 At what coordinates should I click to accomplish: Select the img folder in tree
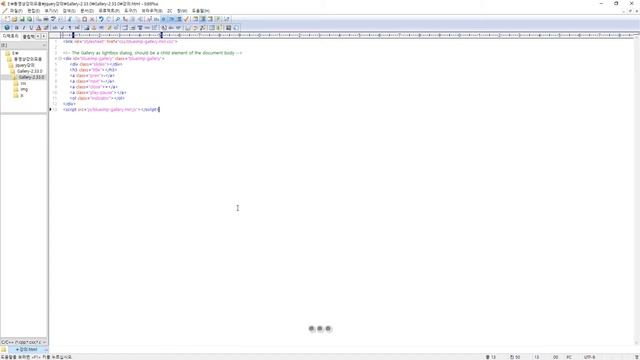(x=20, y=89)
